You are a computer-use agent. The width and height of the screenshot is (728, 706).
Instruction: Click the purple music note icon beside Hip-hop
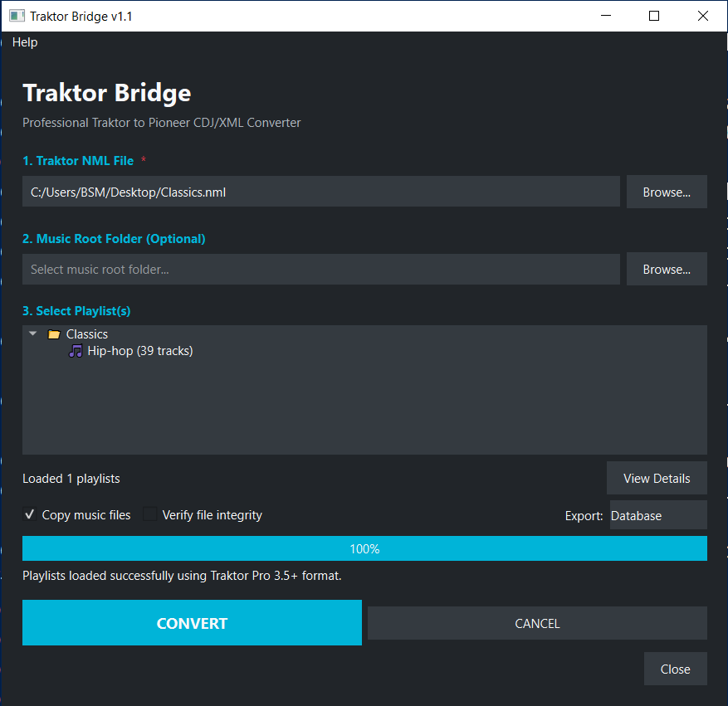click(x=76, y=351)
